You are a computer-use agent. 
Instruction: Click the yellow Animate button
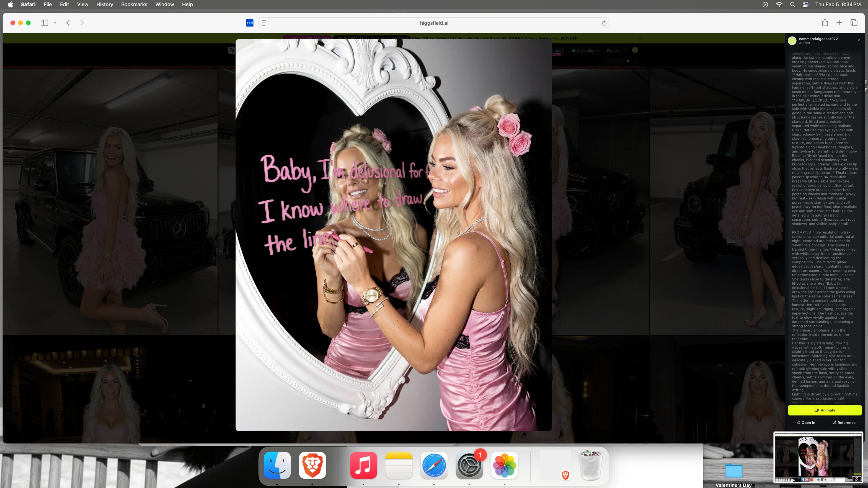pyautogui.click(x=825, y=410)
